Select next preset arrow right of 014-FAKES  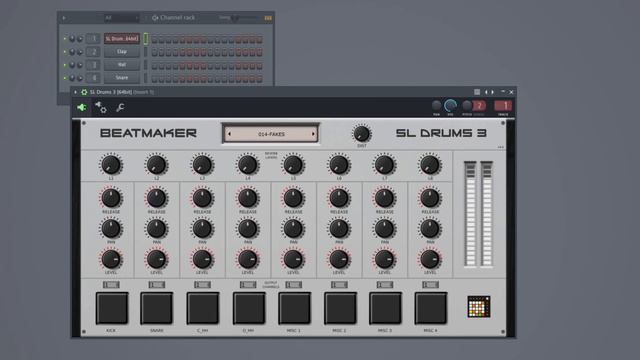coord(313,134)
